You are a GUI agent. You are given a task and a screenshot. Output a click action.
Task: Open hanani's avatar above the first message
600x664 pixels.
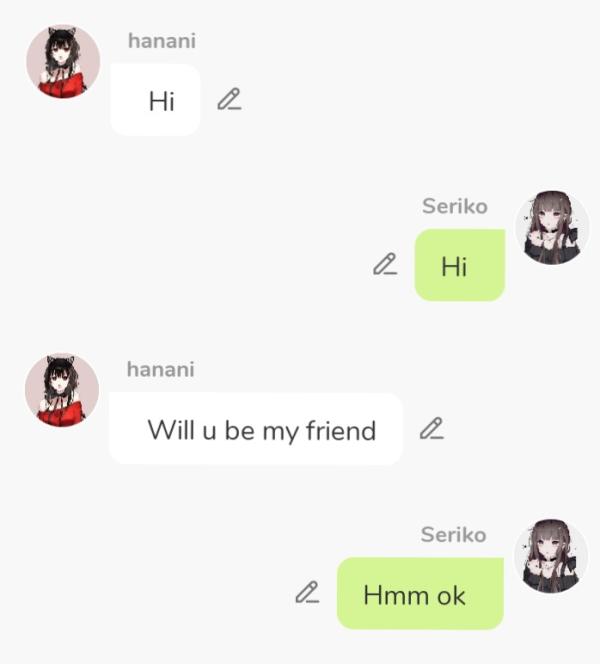click(x=63, y=61)
